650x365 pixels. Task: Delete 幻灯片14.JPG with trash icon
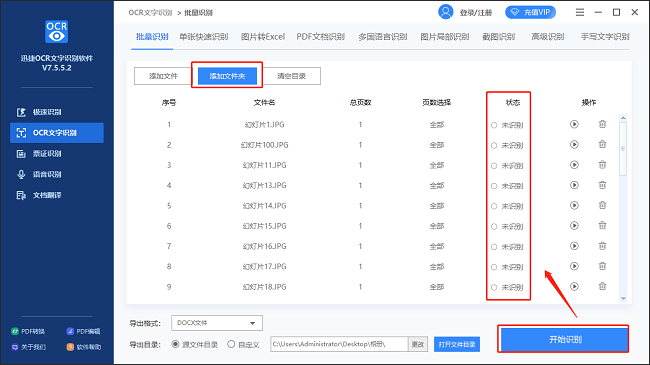[x=602, y=205]
